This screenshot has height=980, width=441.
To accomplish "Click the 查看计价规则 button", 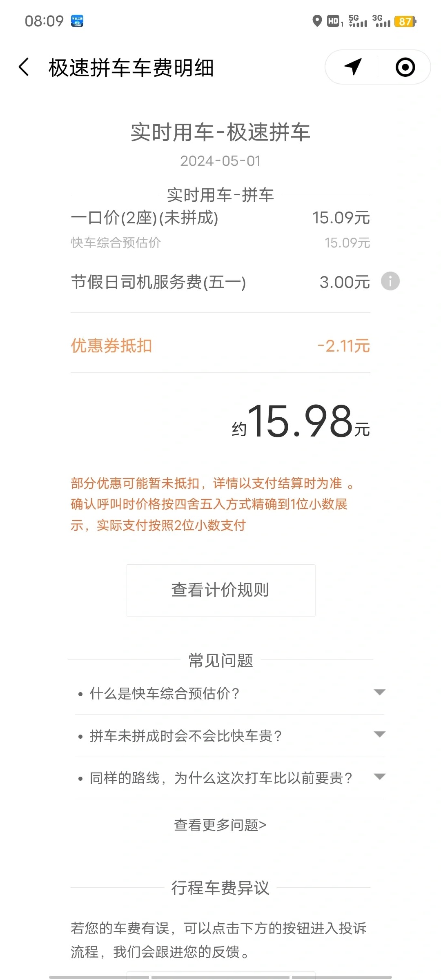I will tap(220, 590).
